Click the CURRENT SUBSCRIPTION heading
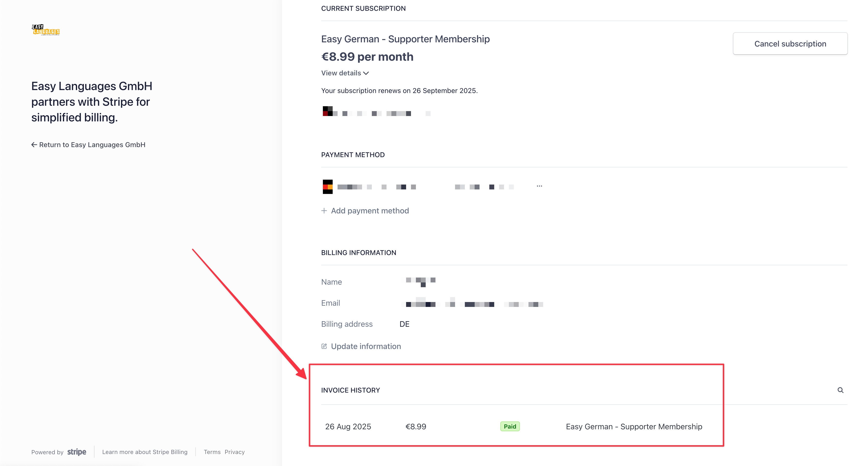Viewport: 868px width, 466px height. point(363,8)
